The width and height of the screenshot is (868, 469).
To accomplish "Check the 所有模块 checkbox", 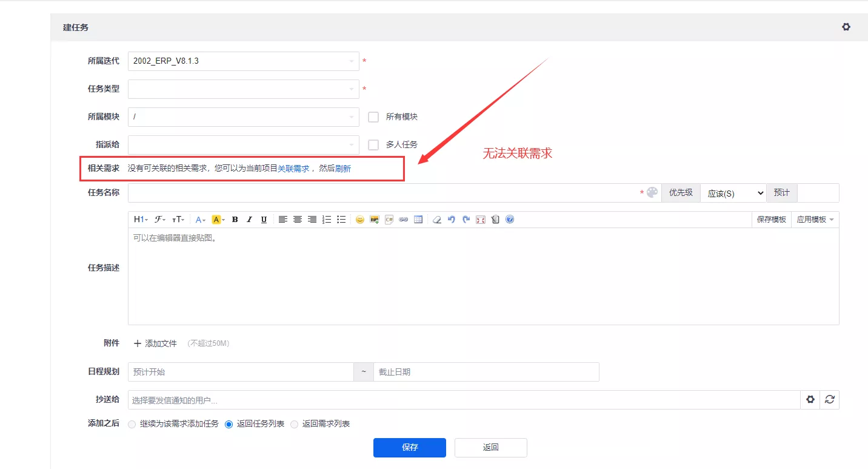I will click(x=373, y=116).
